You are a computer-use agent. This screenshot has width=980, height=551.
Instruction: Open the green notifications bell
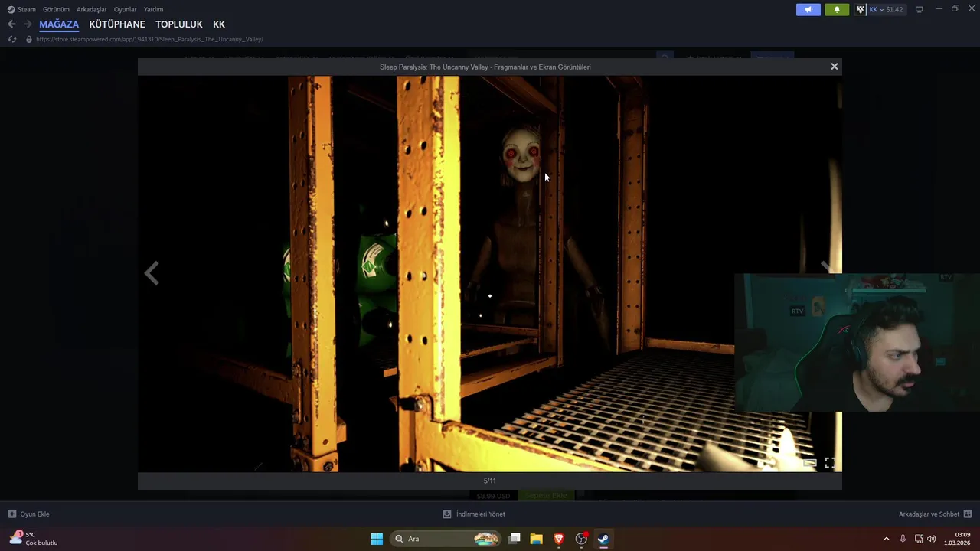point(837,9)
